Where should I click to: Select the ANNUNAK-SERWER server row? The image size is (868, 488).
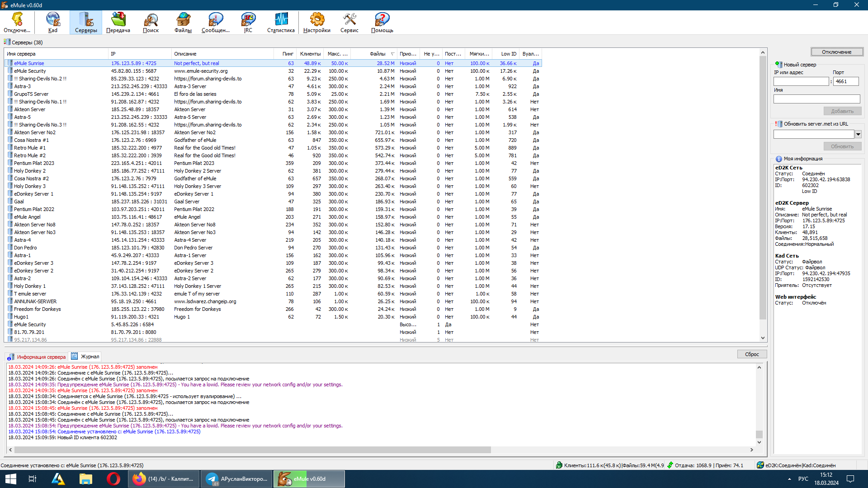point(273,301)
